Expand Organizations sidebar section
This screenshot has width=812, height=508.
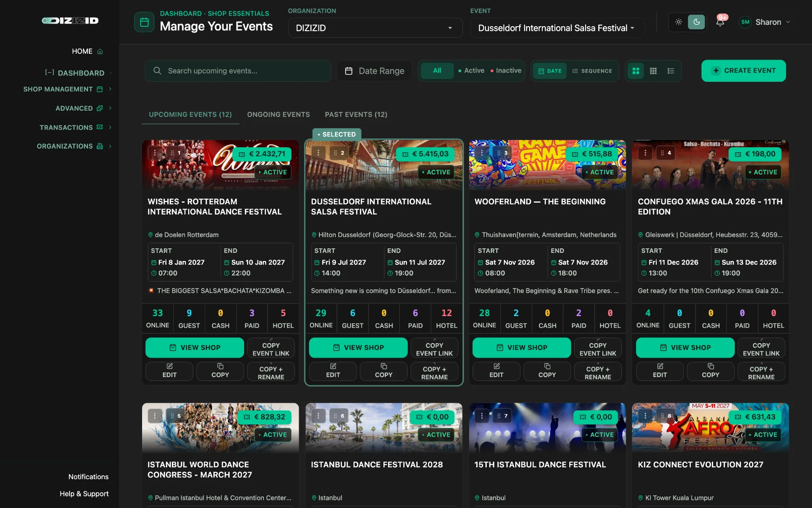74,146
